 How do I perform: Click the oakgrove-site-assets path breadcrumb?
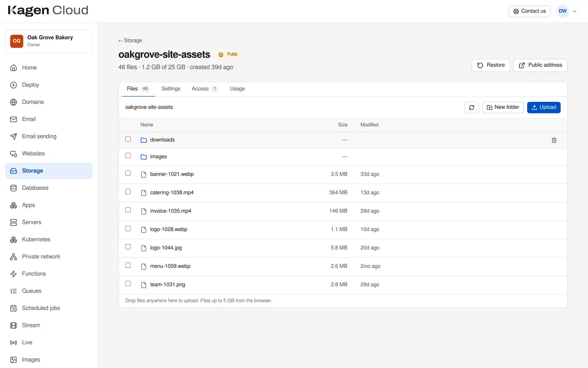tap(149, 107)
